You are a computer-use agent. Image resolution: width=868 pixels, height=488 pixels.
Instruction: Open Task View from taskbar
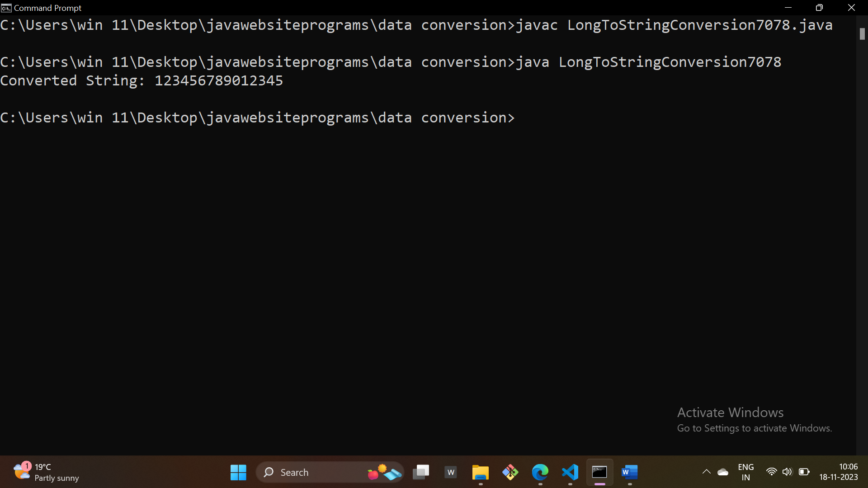click(421, 473)
